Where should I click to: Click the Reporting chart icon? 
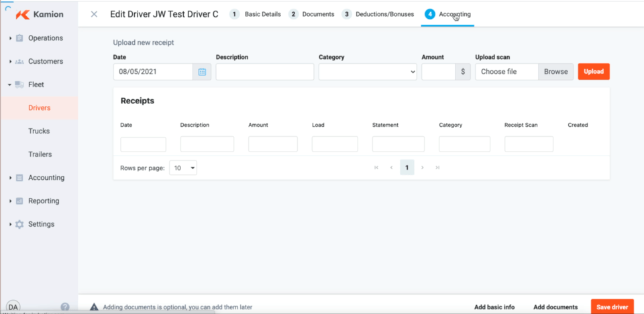pyautogui.click(x=19, y=201)
